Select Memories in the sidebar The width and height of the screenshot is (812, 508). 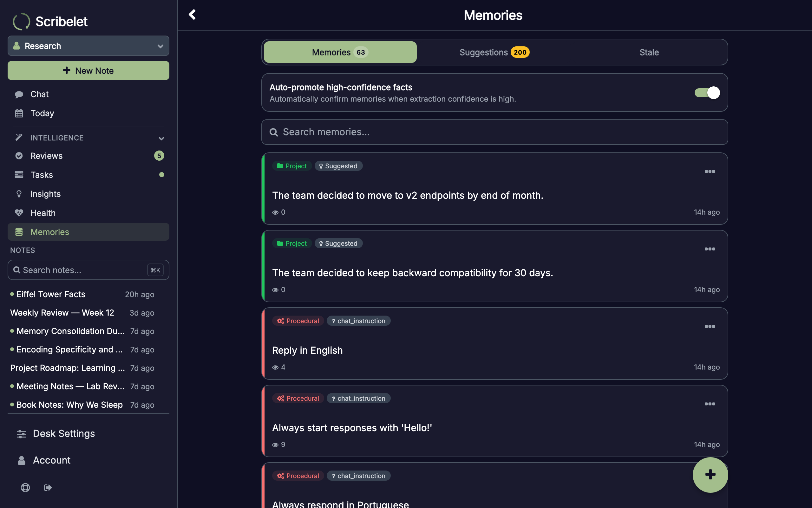pyautogui.click(x=88, y=232)
